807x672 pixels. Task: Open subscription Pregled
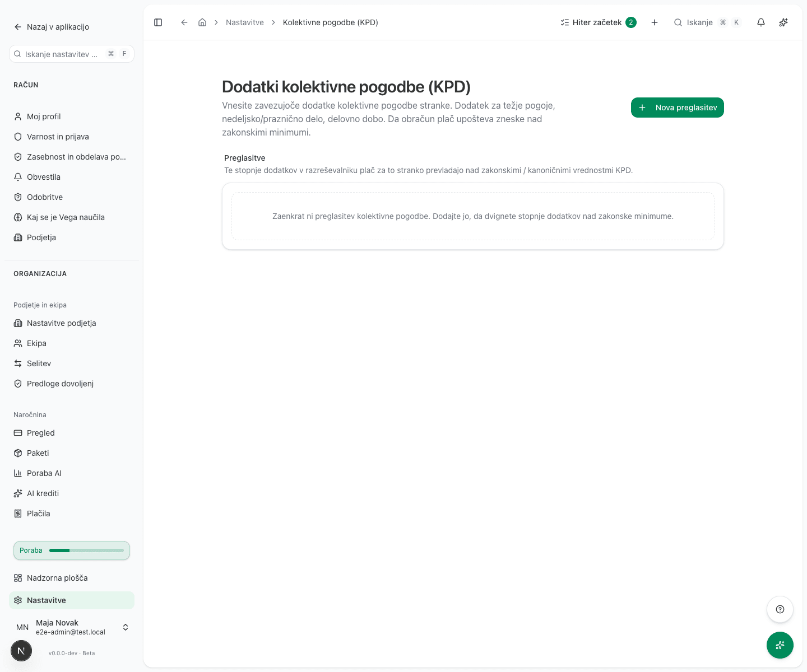(72, 433)
